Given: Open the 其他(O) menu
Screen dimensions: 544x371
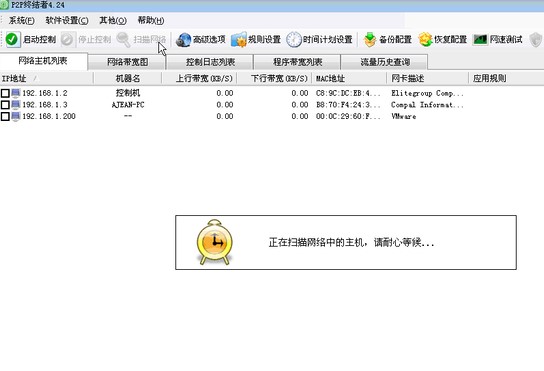Looking at the screenshot, I should [113, 20].
